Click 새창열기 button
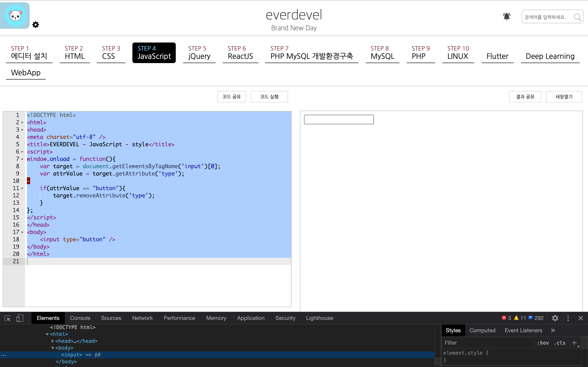Viewport: 588px width, 367px height. pyautogui.click(x=564, y=97)
